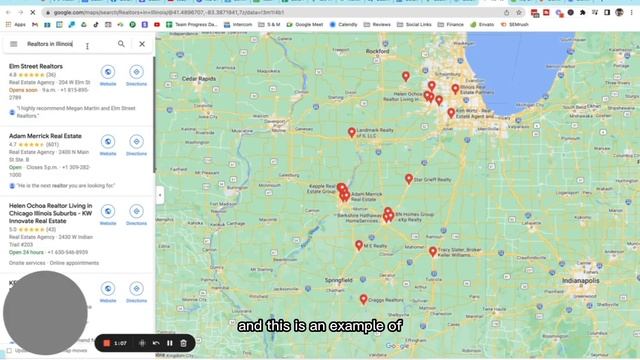Open the Apps shortcut in bookmarks bar
The image size is (640, 360).
click(x=16, y=24)
